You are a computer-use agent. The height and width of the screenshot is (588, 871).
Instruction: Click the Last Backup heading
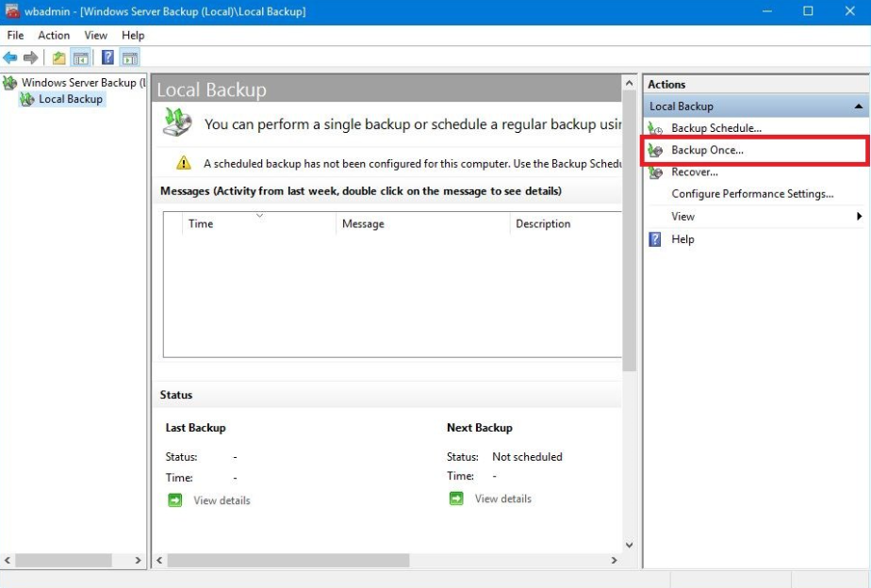(195, 428)
